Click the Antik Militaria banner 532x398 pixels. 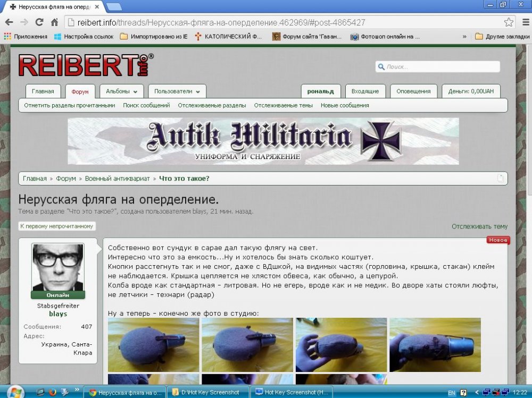pyautogui.click(x=263, y=141)
